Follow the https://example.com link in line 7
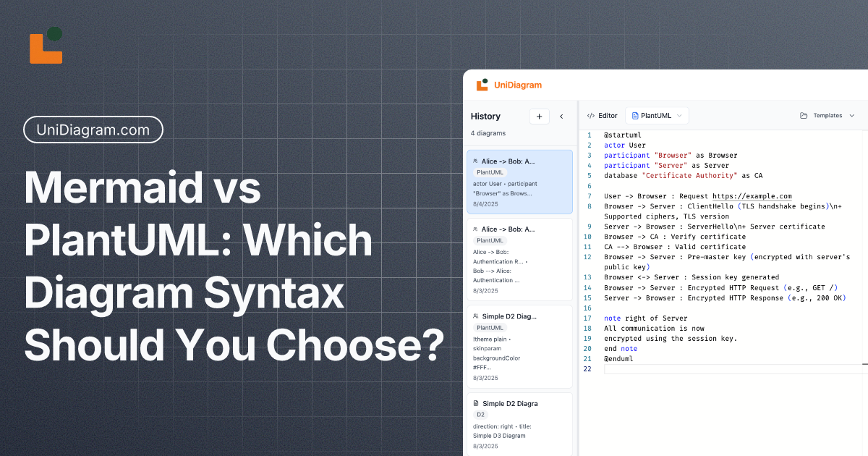Screen dimensions: 868x456 752,196
